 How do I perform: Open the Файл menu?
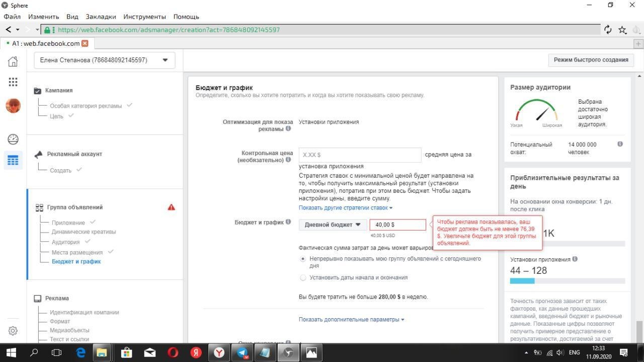pyautogui.click(x=12, y=17)
